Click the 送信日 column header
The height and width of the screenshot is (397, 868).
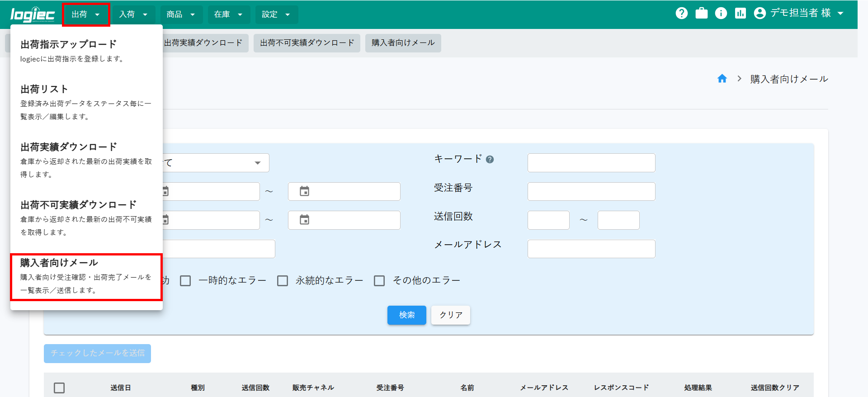pyautogui.click(x=121, y=388)
